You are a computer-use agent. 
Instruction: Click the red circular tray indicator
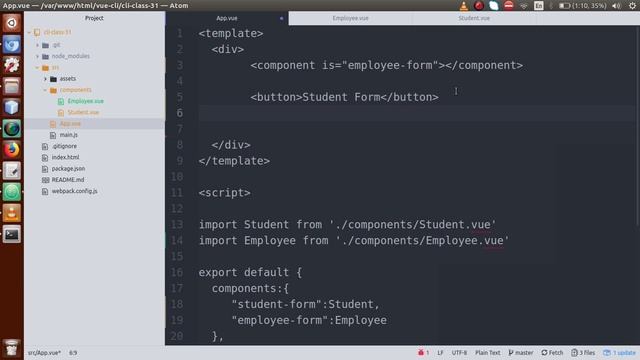click(x=479, y=6)
